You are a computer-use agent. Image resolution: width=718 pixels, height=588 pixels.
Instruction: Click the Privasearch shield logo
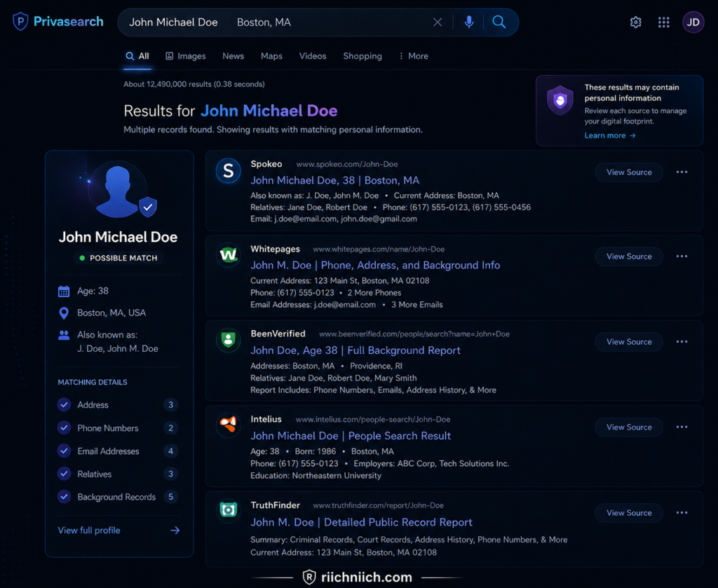tap(20, 22)
